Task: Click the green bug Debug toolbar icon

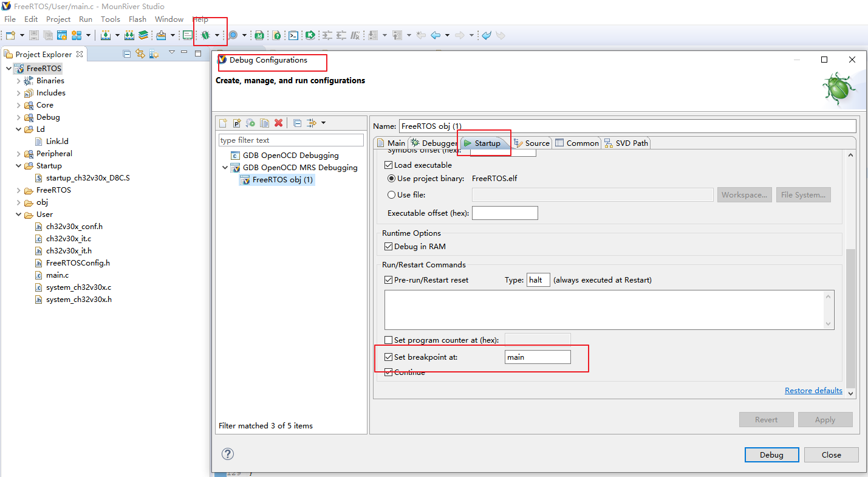Action: (x=205, y=35)
